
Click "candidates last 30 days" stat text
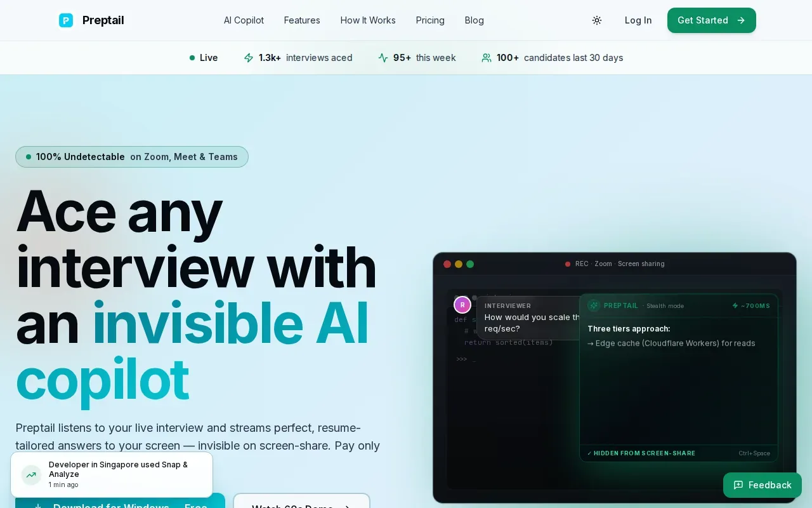tap(573, 58)
